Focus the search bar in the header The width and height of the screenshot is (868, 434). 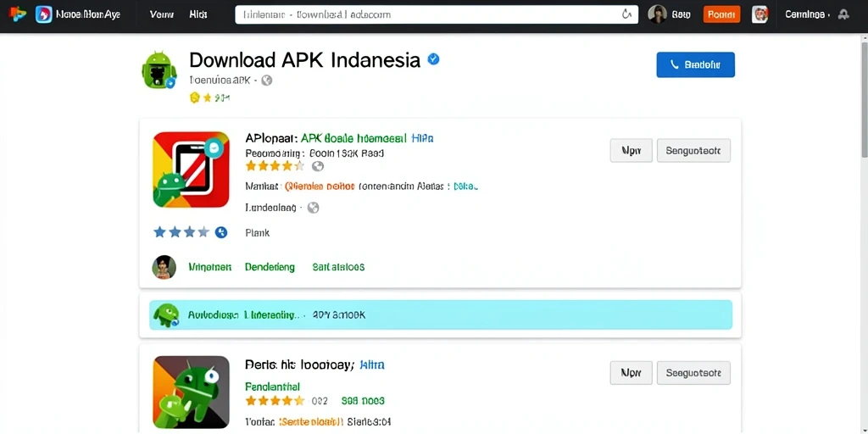pyautogui.click(x=437, y=15)
